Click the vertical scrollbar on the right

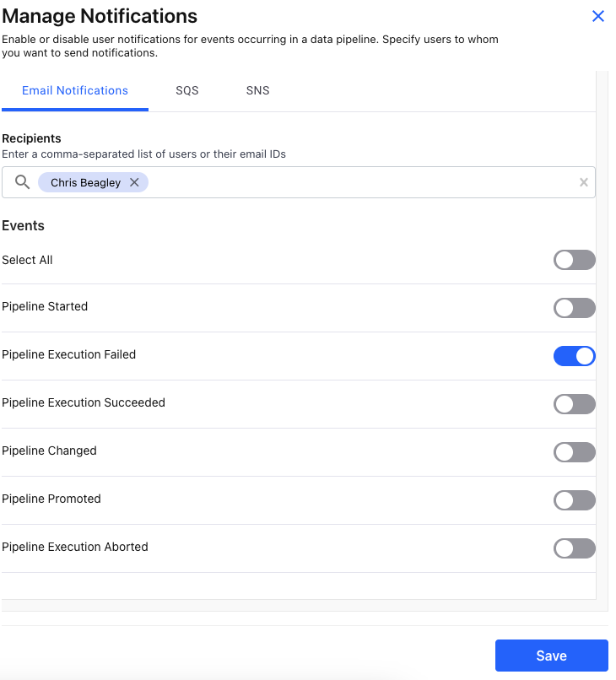click(602, 337)
